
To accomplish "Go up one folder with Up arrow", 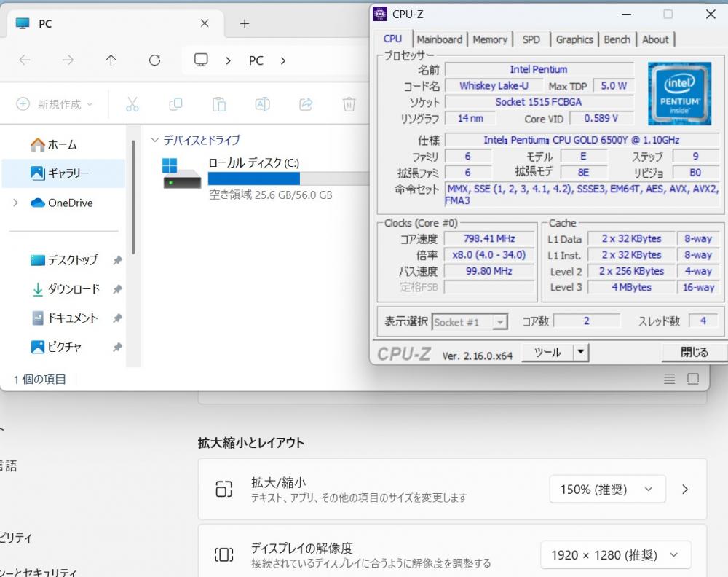I will click(111, 60).
